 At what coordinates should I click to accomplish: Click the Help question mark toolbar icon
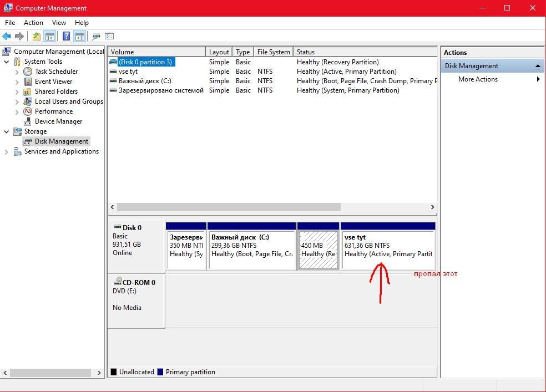point(66,37)
